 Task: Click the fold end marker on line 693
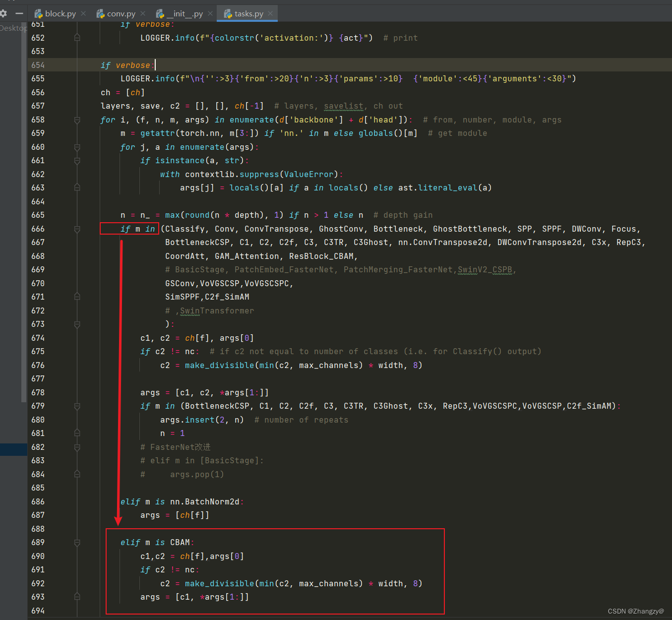click(77, 597)
